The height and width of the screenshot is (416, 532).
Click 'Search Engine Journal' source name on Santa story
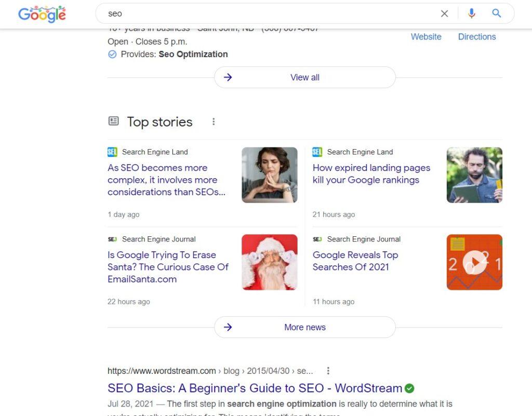click(159, 239)
